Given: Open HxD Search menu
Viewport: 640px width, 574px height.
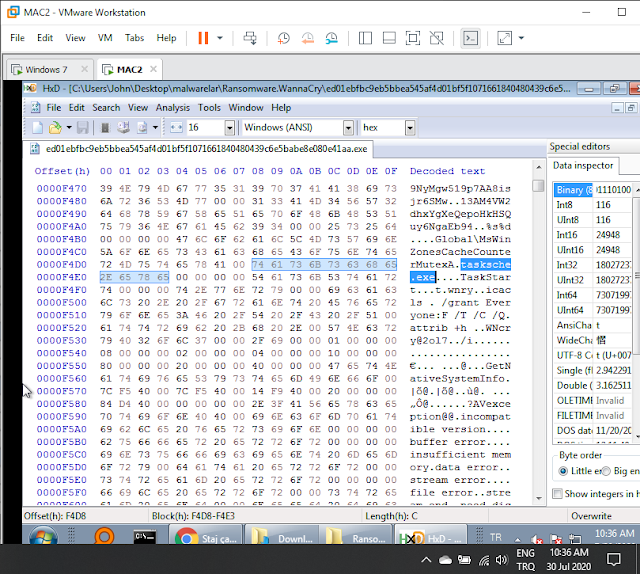Looking at the screenshot, I should coord(106,108).
